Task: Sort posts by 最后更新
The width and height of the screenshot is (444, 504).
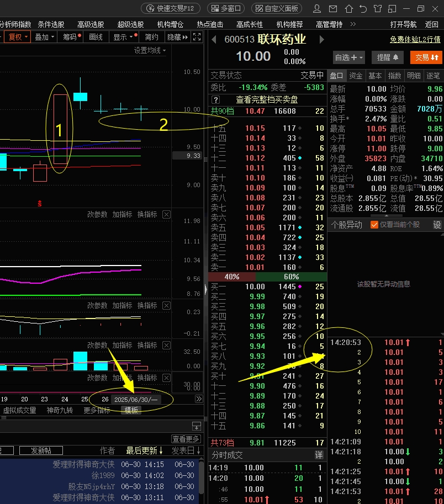Action: (144, 450)
